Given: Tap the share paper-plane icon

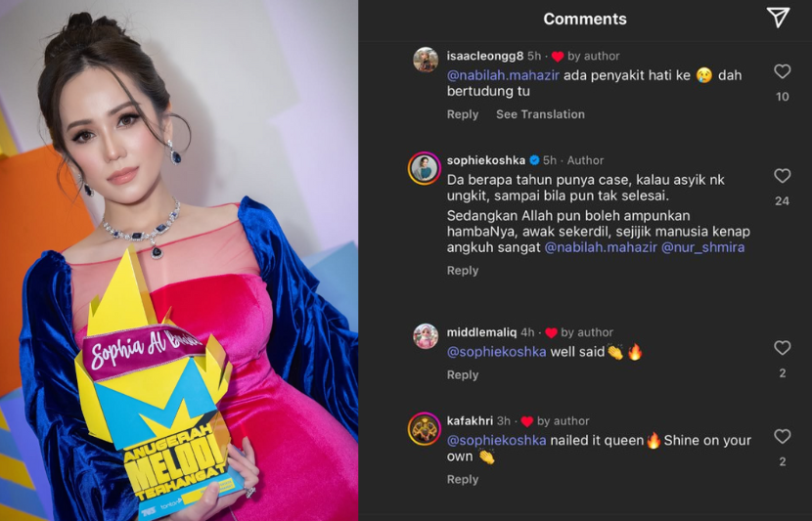Looking at the screenshot, I should point(778,18).
